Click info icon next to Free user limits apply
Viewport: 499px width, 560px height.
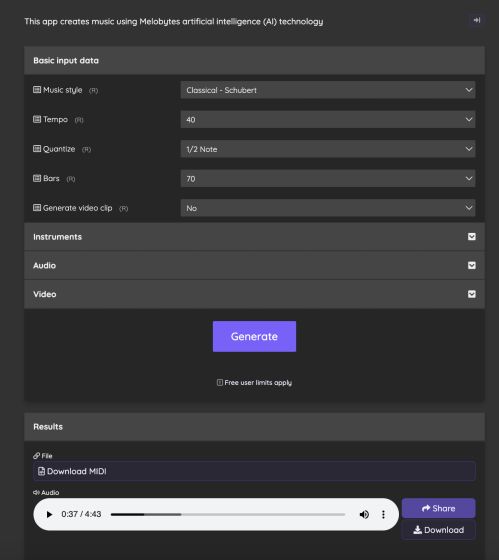(x=220, y=382)
